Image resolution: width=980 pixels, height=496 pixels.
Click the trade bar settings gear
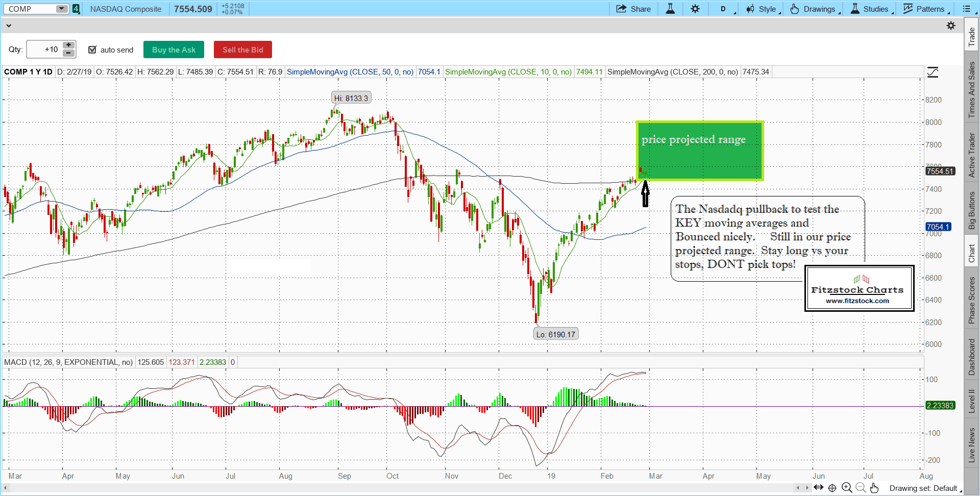click(x=951, y=26)
